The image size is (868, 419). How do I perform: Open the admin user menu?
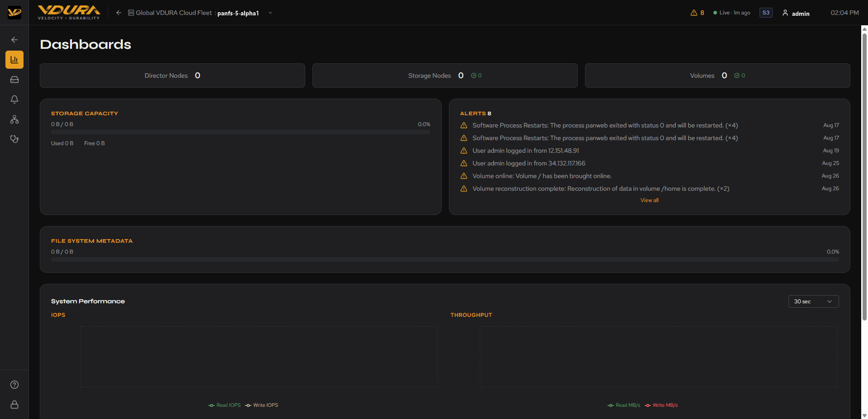796,13
